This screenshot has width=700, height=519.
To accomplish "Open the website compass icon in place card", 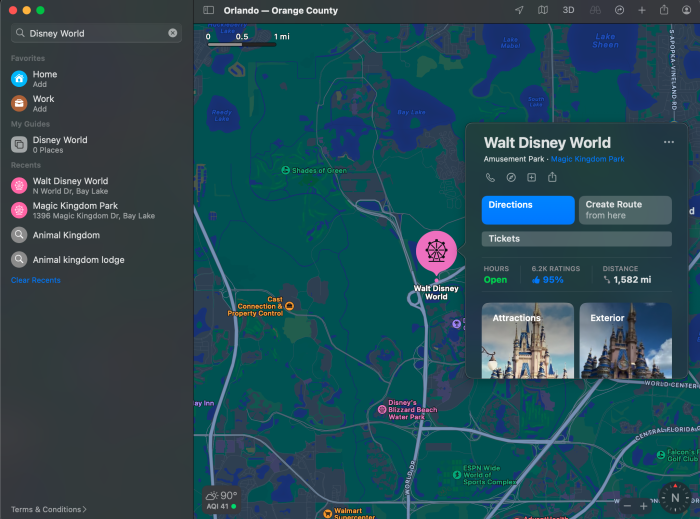I will tap(511, 178).
